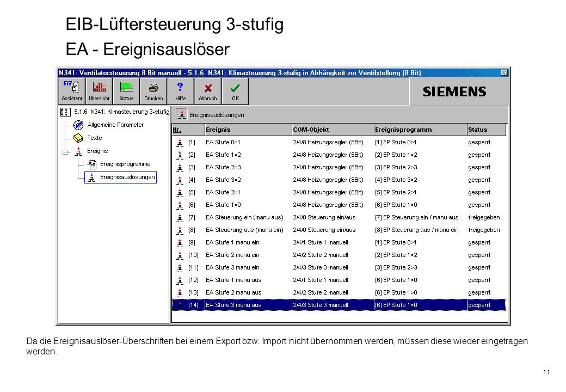Select highlighted 'EA Stufe 3 manu aus' event
This screenshot has width=566, height=392.
click(x=233, y=305)
